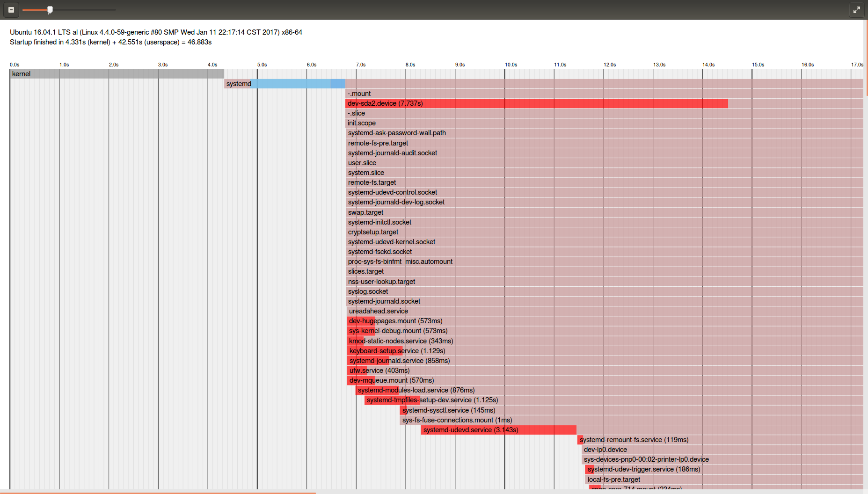Click dev-mqueue.mount (570ms) bar
This screenshot has height=494, width=868.
(361, 380)
